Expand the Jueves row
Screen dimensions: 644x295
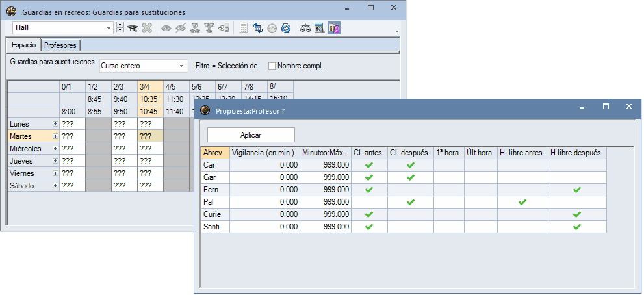[x=55, y=160]
